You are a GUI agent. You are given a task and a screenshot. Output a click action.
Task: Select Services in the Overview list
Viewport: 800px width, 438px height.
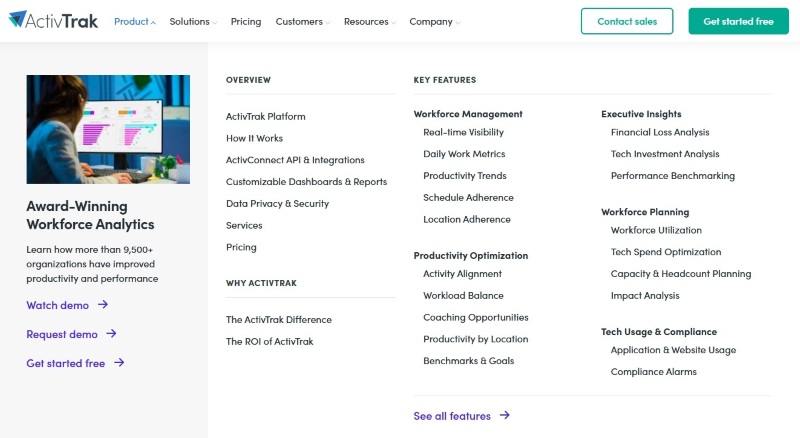(x=244, y=226)
